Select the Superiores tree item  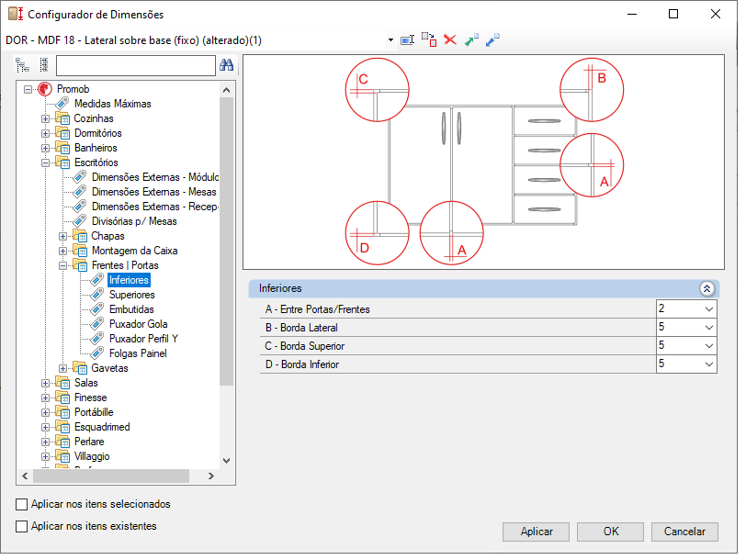(131, 295)
